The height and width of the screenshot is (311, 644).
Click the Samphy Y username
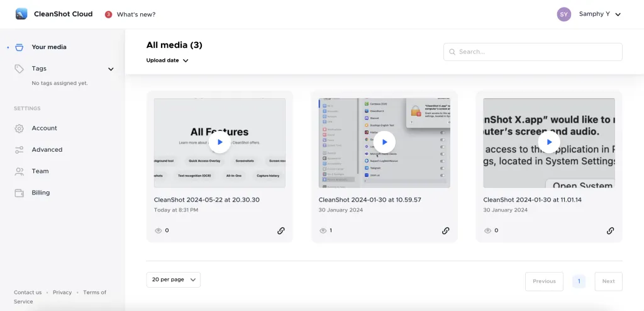(594, 14)
